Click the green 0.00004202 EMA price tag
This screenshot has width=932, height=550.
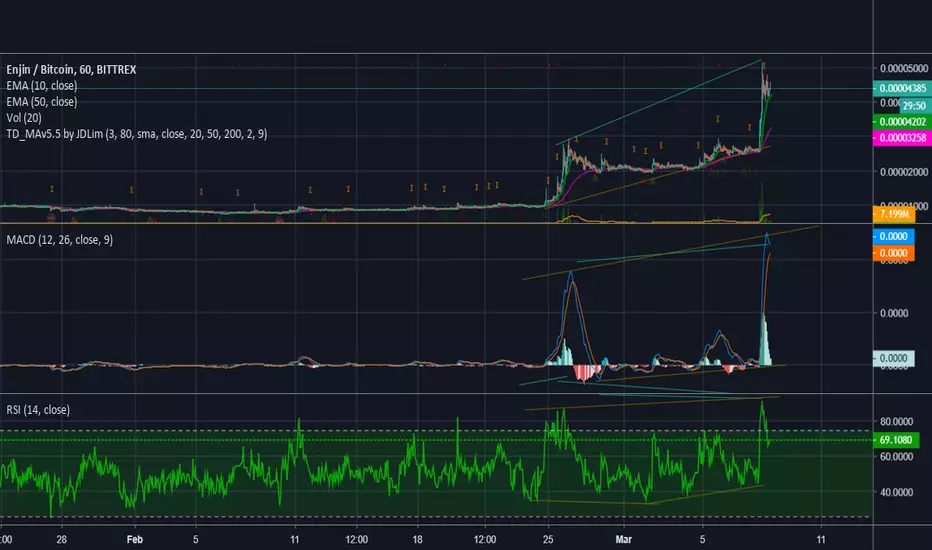pos(902,122)
